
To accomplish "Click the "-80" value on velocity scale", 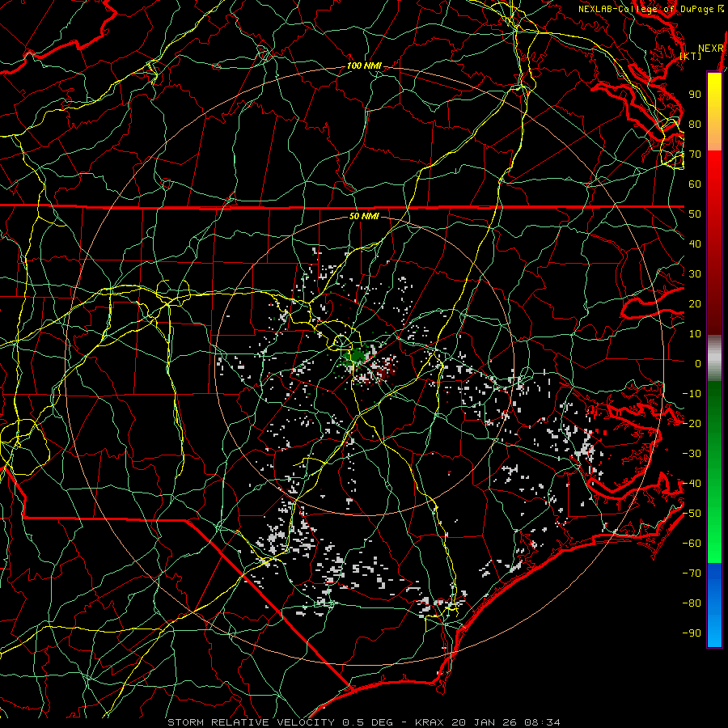I will 692,603.
